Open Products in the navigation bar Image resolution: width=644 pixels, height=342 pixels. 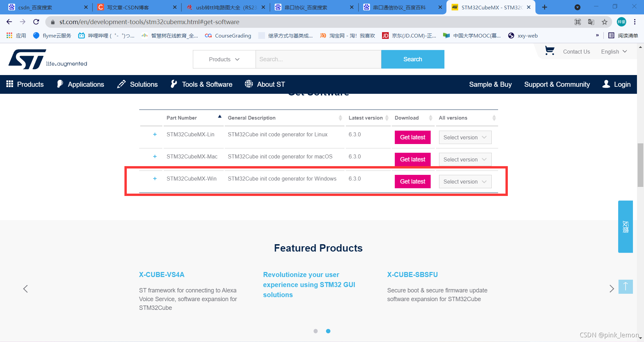25,84
